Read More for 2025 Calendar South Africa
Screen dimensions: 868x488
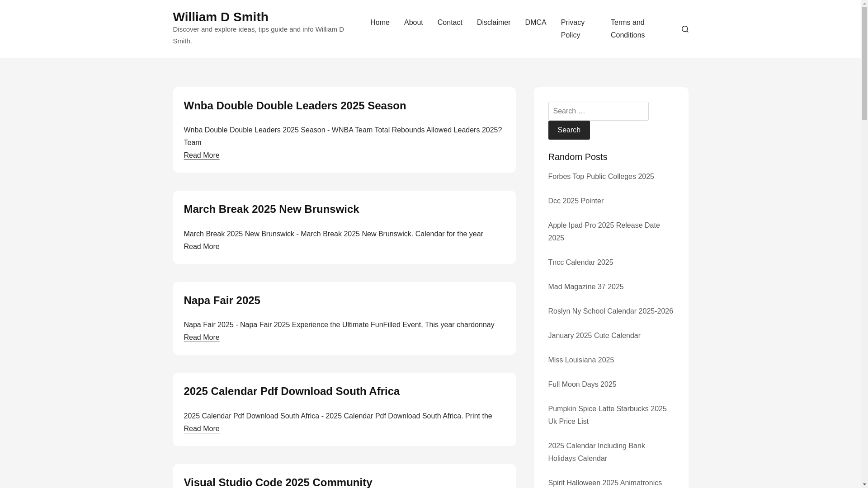pyautogui.click(x=201, y=429)
